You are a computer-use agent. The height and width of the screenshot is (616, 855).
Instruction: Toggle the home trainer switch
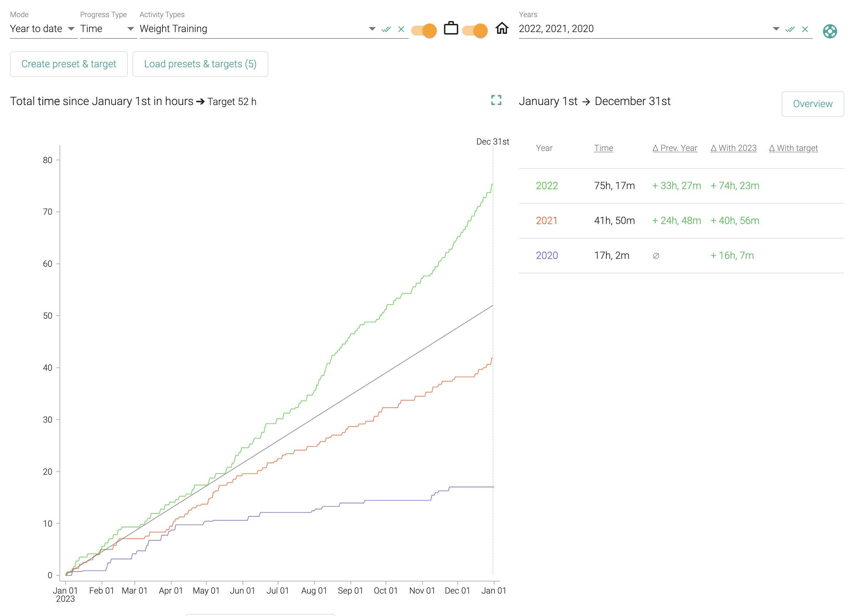pos(475,30)
